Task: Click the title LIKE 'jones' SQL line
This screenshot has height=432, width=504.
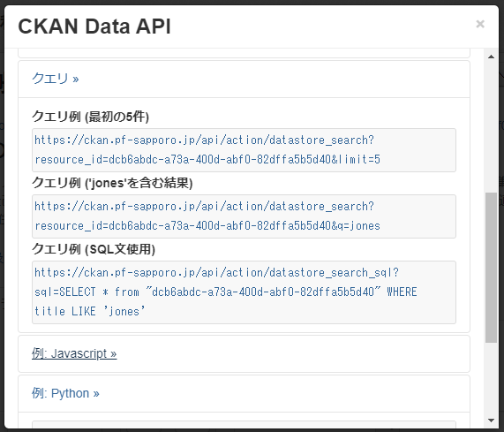Action: [x=90, y=311]
